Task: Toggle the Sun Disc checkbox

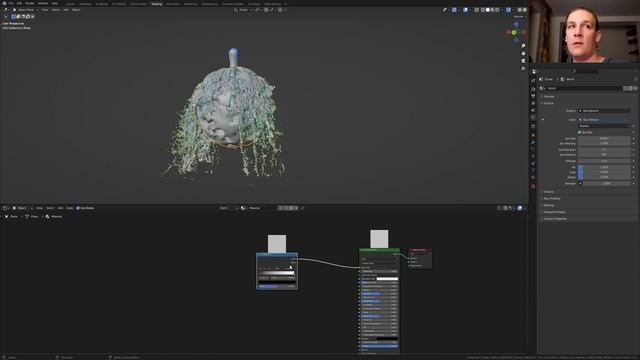Action: pyautogui.click(x=580, y=132)
